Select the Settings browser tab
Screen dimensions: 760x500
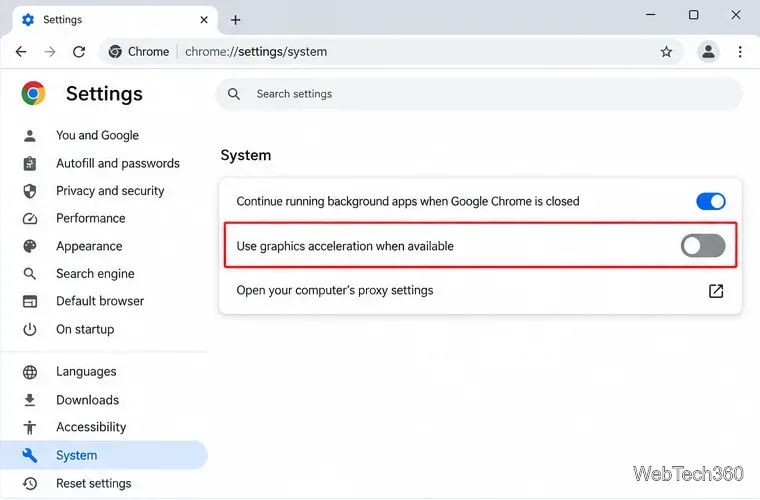[x=115, y=20]
